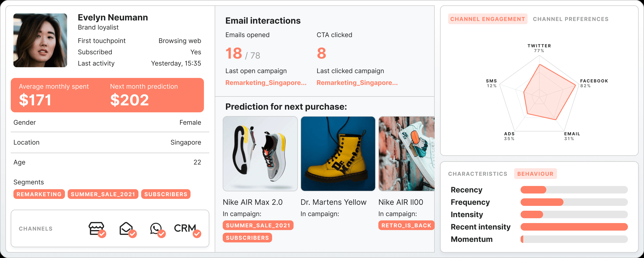The height and width of the screenshot is (258, 644).
Task: Click the WhatsApp channel icon
Action: tap(157, 229)
